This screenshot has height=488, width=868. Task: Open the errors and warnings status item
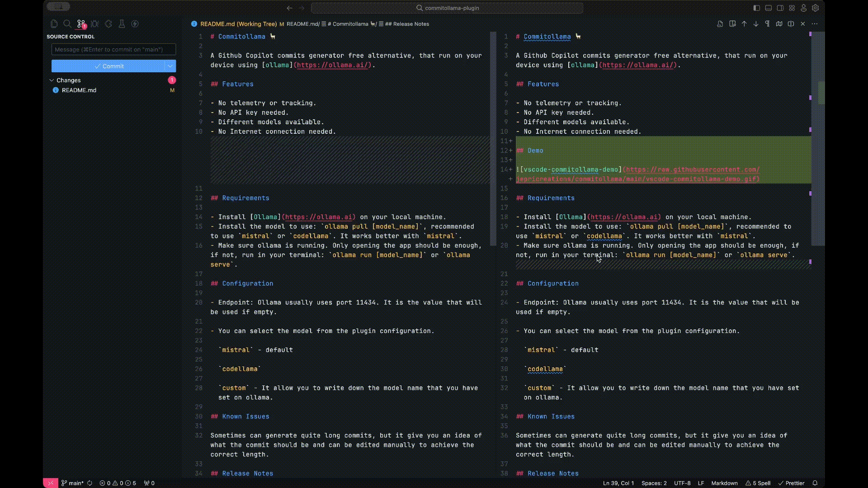tap(118, 483)
